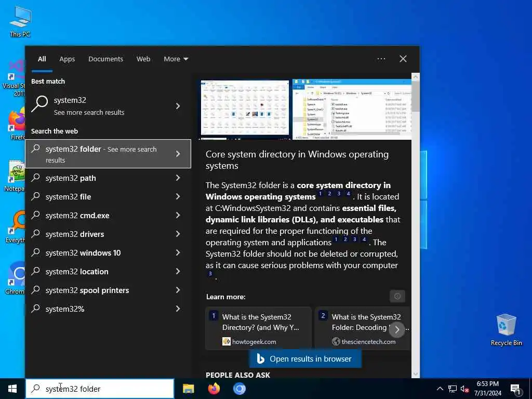This screenshot has width=532, height=399.
Task: Select the Firefox desktop shortcut
Action: point(16,124)
